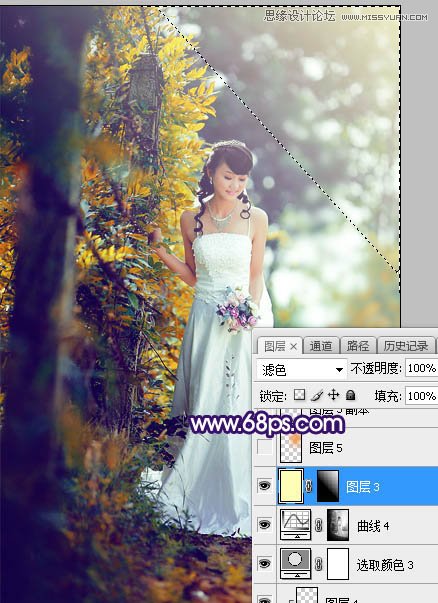The height and width of the screenshot is (603, 438).
Task: Open the 滤色 blend mode dropdown
Action: click(x=301, y=370)
